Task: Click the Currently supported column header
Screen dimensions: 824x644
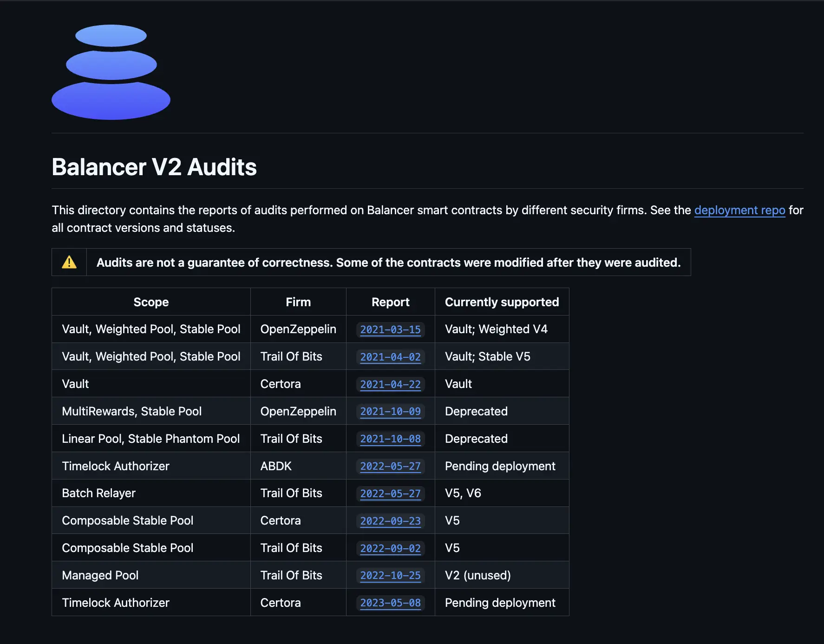Action: pyautogui.click(x=502, y=302)
